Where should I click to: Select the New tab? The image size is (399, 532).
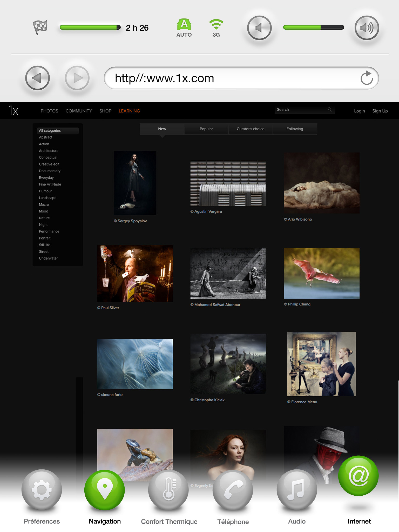[162, 129]
